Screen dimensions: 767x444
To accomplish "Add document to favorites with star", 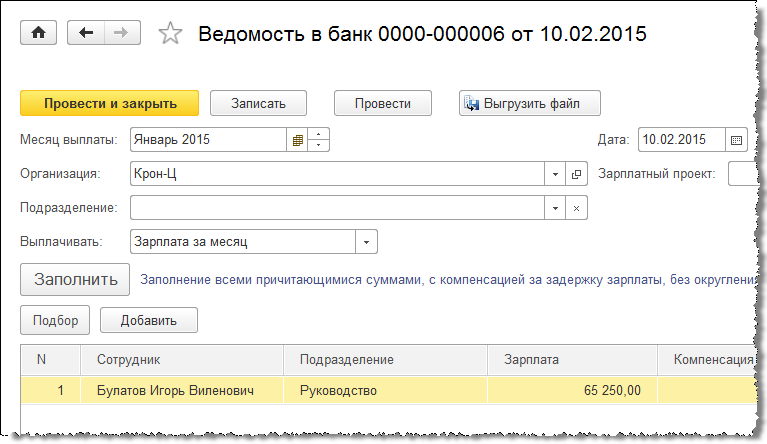I will pos(171,34).
